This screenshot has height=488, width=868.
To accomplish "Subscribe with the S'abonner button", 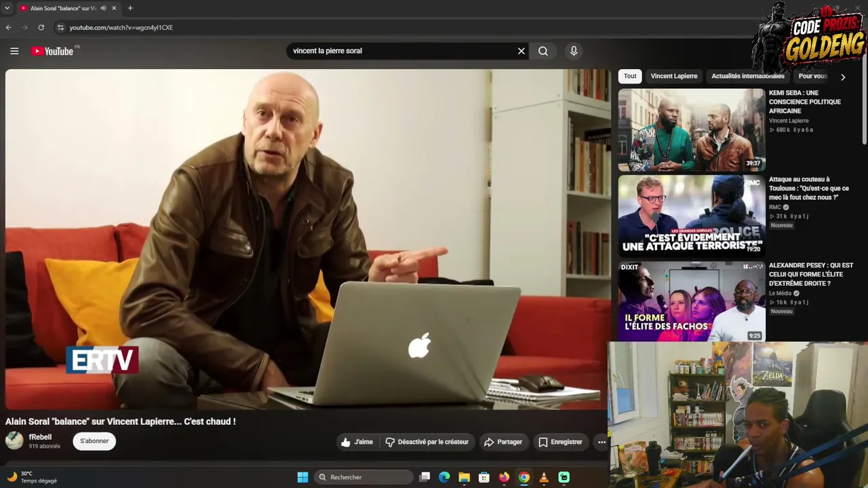I will pos(94,441).
